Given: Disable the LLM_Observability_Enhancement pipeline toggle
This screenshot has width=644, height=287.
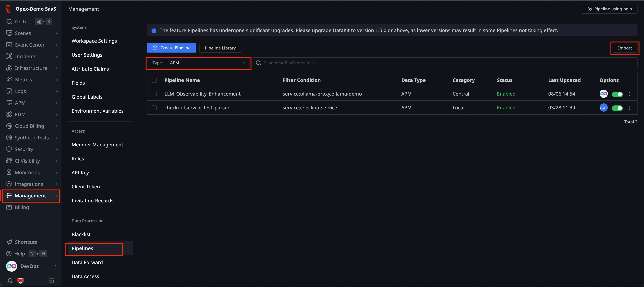Looking at the screenshot, I should pos(617,94).
